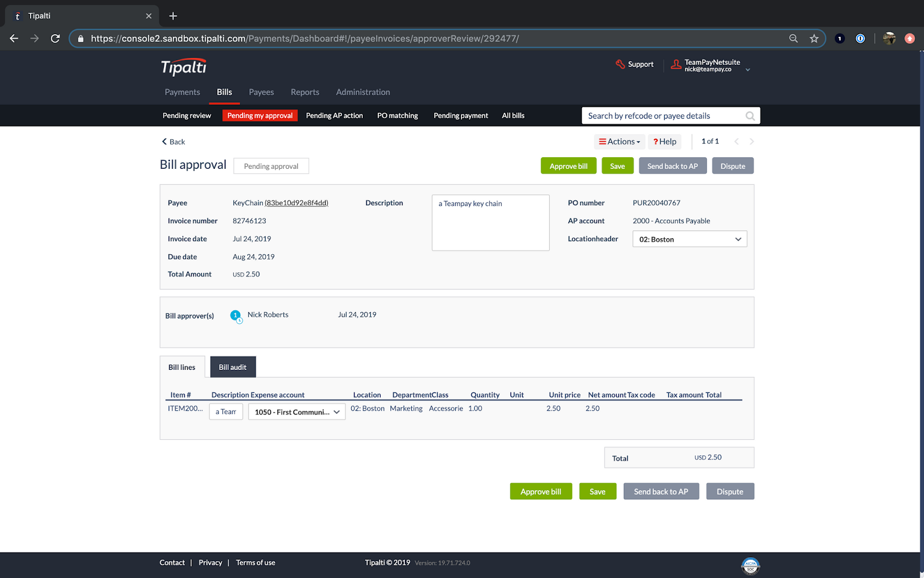This screenshot has width=924, height=578.
Task: Click the zoom magnifier in address bar
Action: coord(793,39)
